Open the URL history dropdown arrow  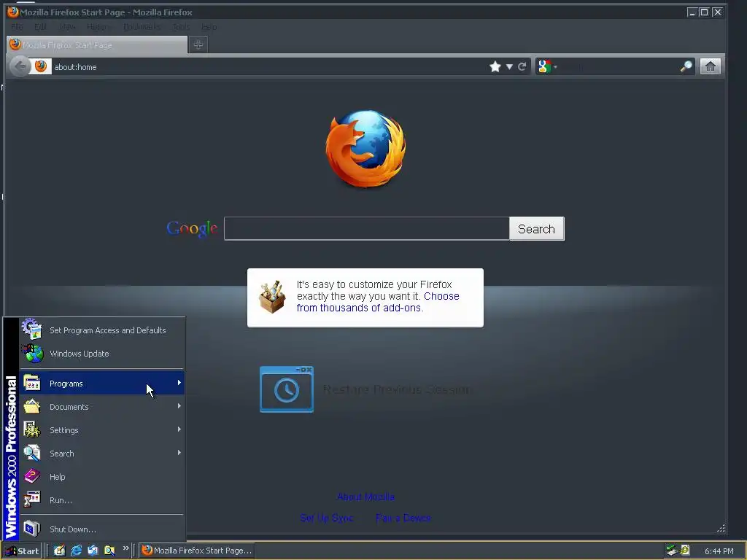pyautogui.click(x=508, y=66)
